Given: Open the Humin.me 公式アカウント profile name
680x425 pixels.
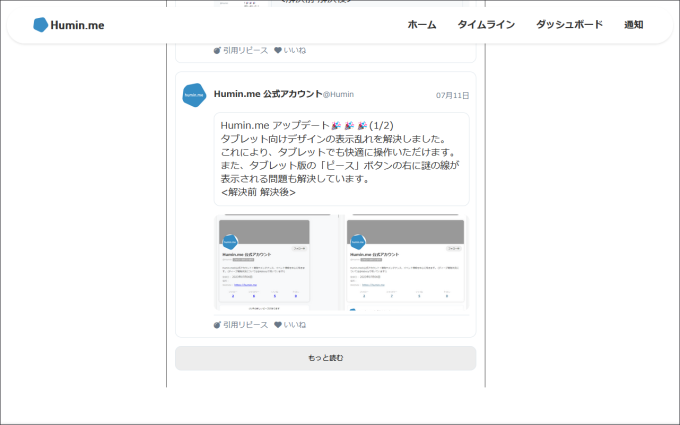Looking at the screenshot, I should [x=268, y=94].
